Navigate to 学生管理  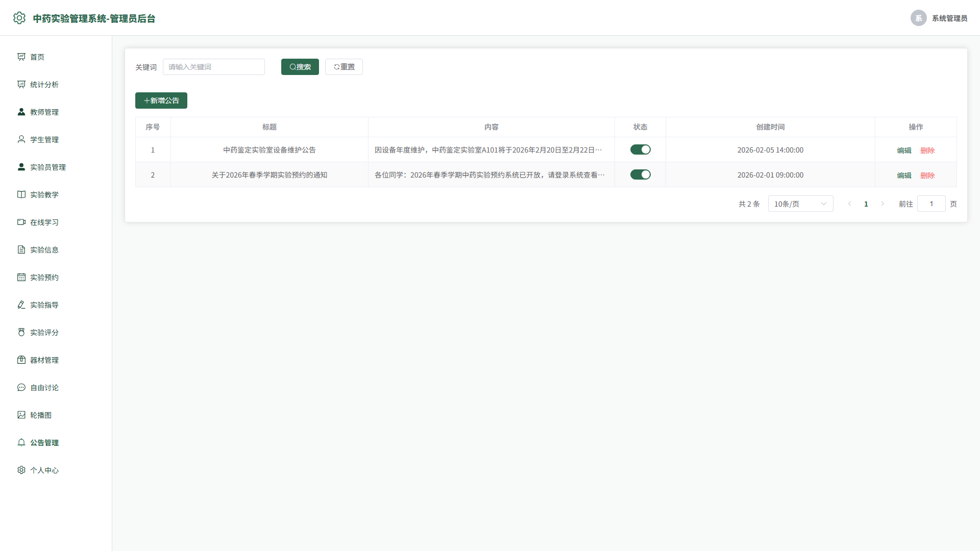point(56,139)
